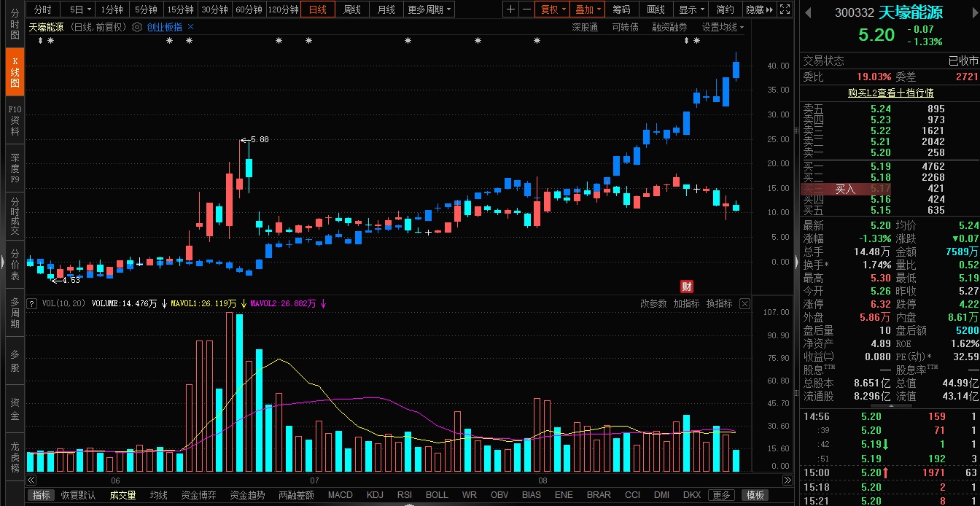This screenshot has height=506, width=980.
Task: Open 深度F9 sidebar panel
Action: click(x=15, y=168)
